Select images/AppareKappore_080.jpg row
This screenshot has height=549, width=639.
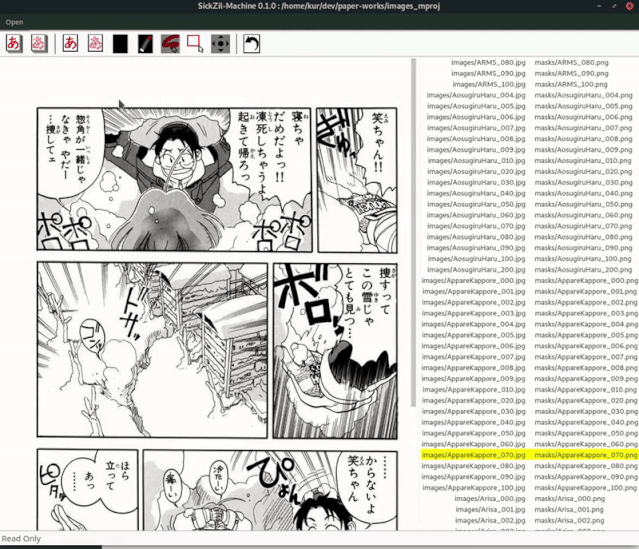point(474,466)
